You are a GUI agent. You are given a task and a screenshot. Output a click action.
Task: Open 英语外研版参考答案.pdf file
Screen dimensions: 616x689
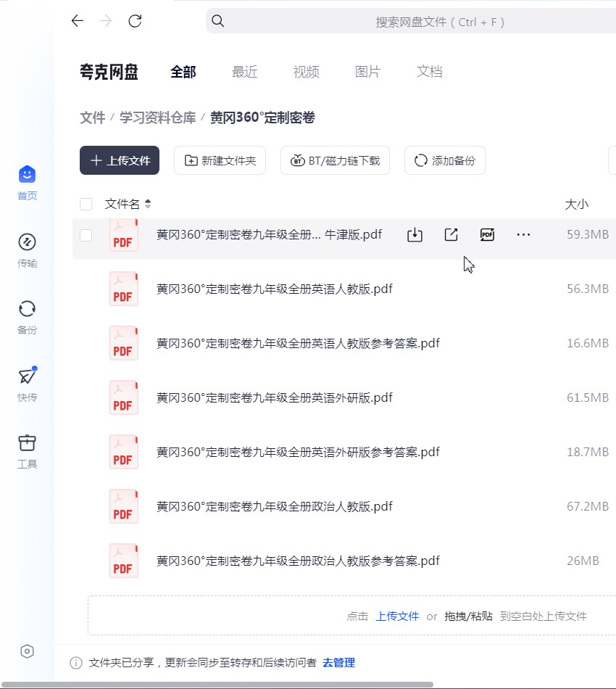[298, 452]
